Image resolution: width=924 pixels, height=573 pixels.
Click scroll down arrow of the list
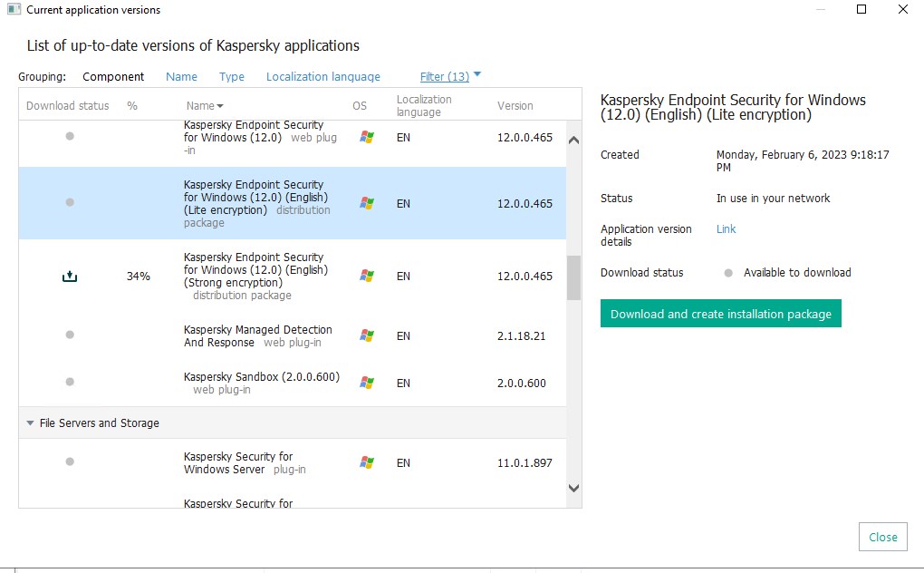[x=573, y=488]
